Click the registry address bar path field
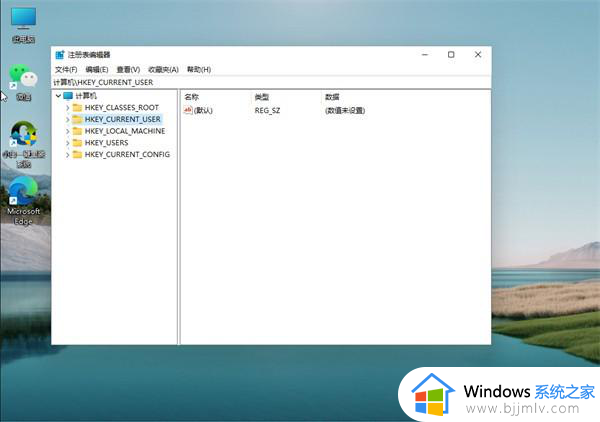This screenshot has height=422, width=600. (x=271, y=82)
